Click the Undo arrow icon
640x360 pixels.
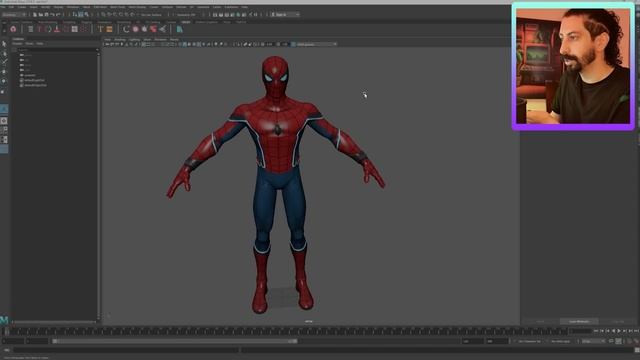coord(52,15)
